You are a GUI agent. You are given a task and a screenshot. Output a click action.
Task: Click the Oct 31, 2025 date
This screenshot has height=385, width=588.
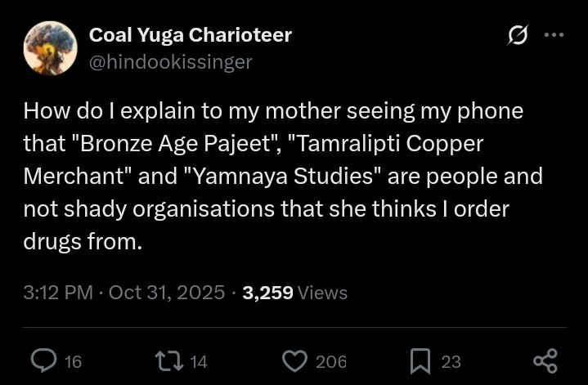tap(166, 293)
